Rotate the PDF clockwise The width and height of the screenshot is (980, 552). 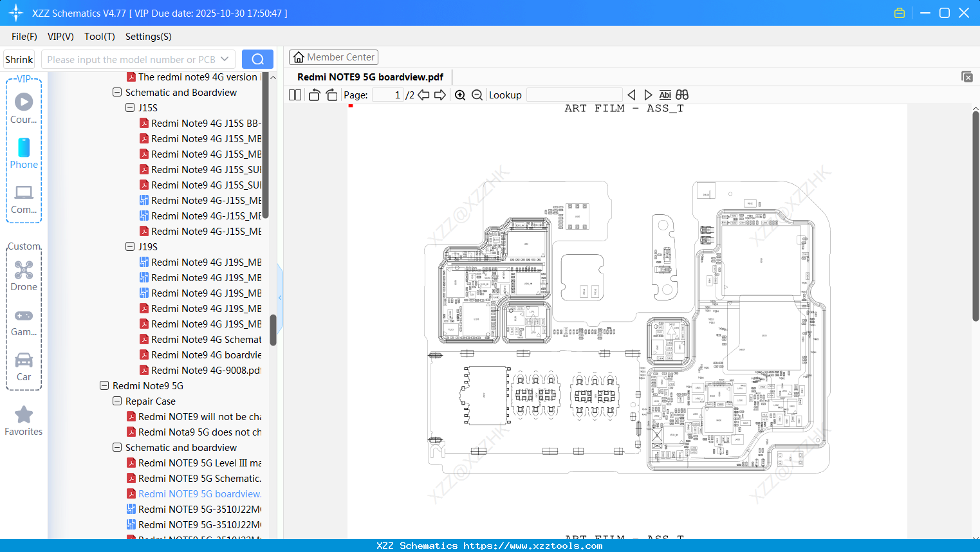331,94
